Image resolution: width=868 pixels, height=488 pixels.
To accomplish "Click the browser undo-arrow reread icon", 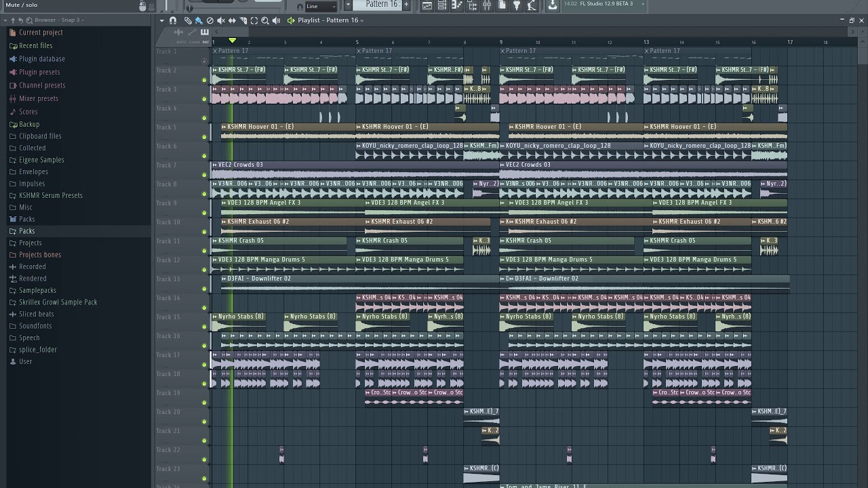I will [x=20, y=20].
